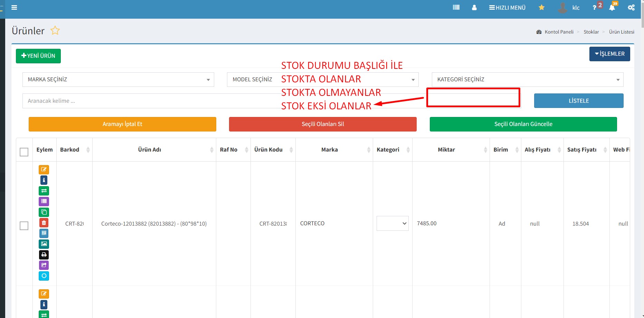Screen dimensions: 644x318
Task: Go to Stoklar in the breadcrumb
Action: 591,32
